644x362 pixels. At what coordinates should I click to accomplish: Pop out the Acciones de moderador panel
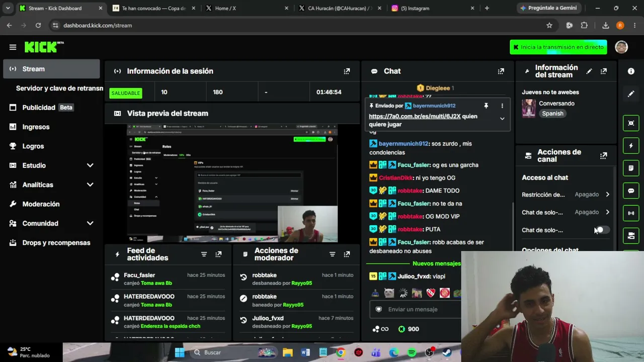tap(347, 254)
